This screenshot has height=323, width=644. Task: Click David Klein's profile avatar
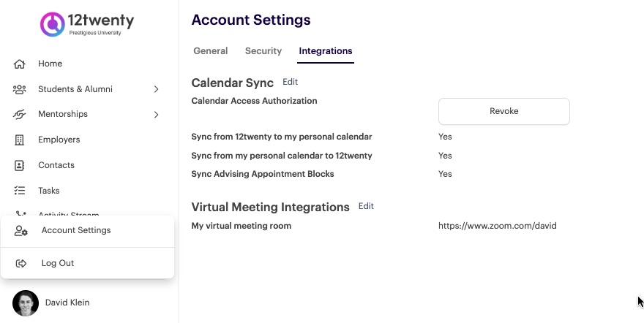tap(26, 303)
